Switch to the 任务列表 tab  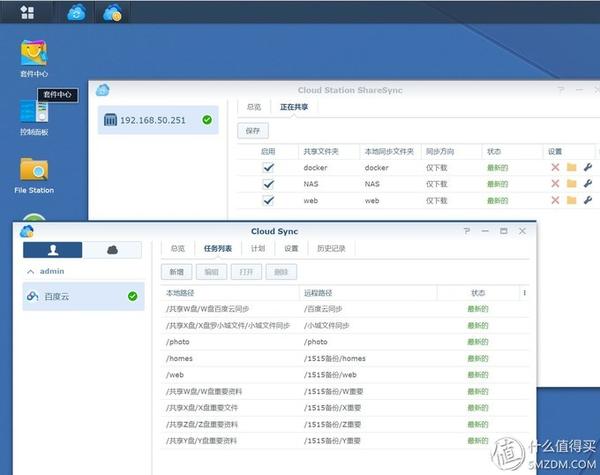coord(218,249)
